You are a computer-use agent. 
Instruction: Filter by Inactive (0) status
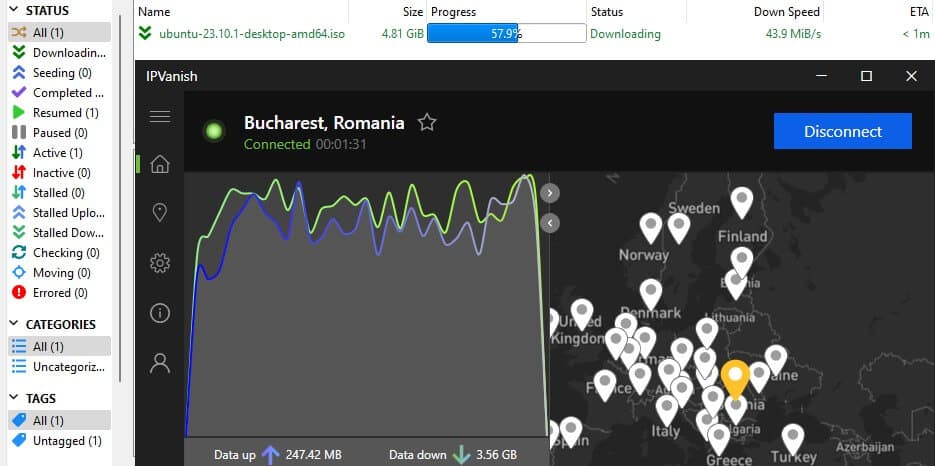[59, 172]
